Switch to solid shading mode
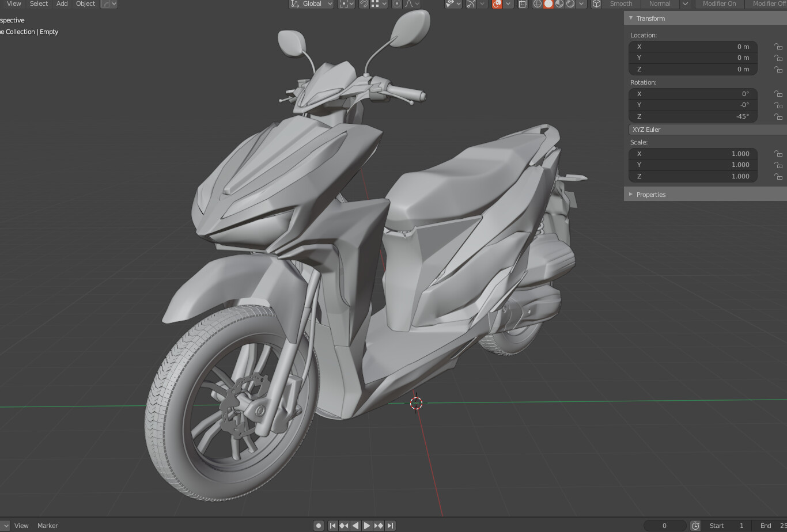 (548, 3)
